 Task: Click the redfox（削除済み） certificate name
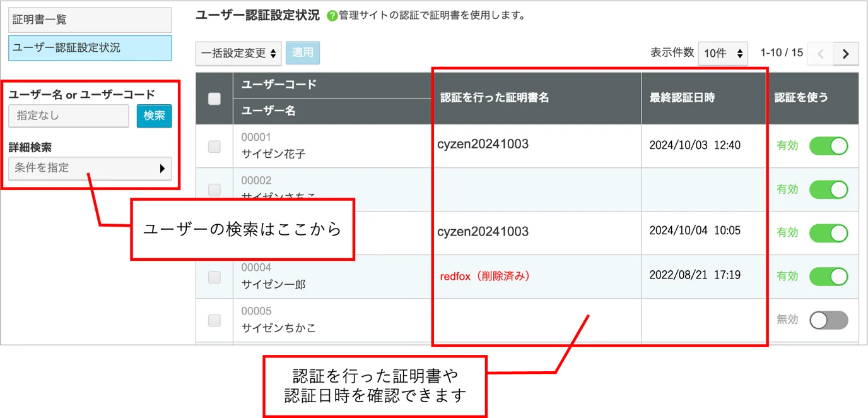click(x=485, y=277)
